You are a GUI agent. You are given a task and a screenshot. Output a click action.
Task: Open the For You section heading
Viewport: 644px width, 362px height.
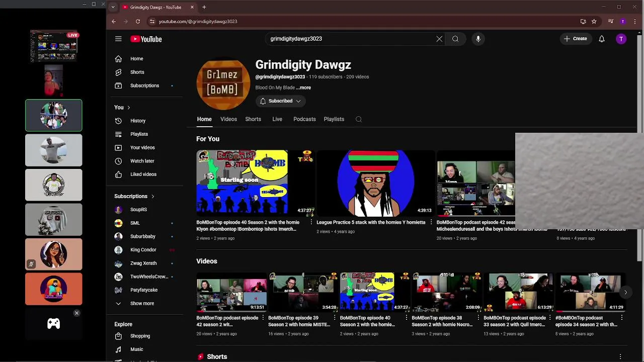click(208, 139)
